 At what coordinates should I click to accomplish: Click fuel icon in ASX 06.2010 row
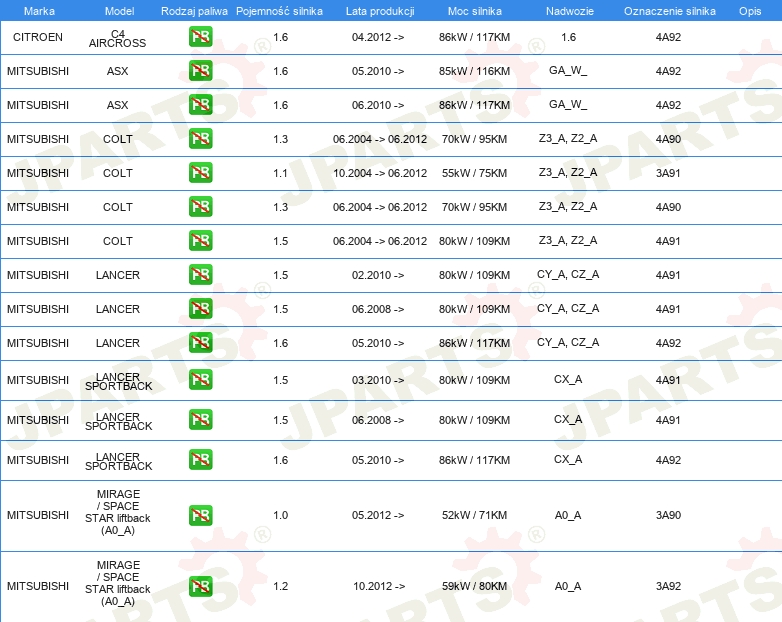[200, 105]
